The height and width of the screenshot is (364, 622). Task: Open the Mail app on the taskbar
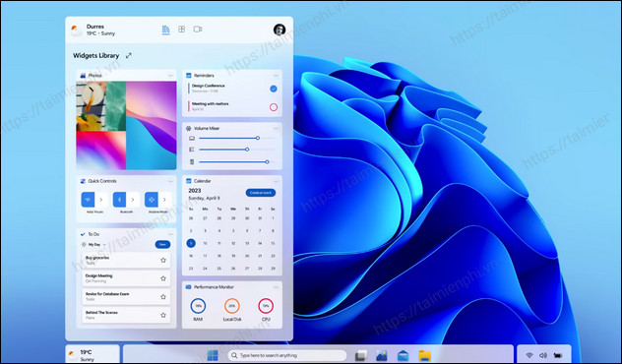pos(404,355)
